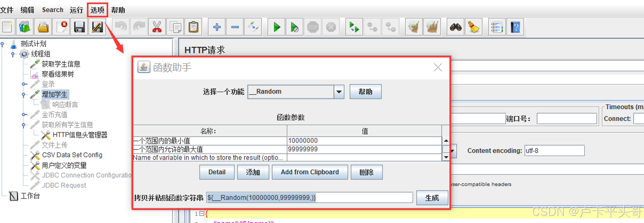The height and width of the screenshot is (223, 644).
Task: Click the generated function string field
Action: click(310, 198)
